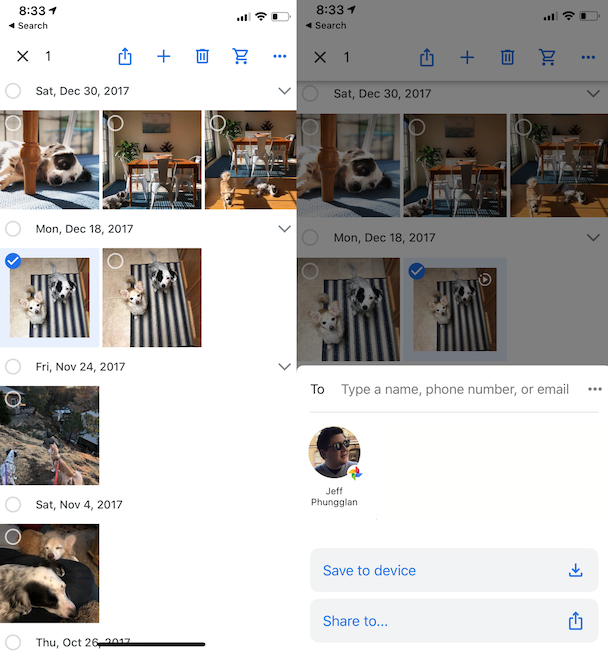Tap the name, phone number, or email field
608x653 pixels.
tap(455, 389)
